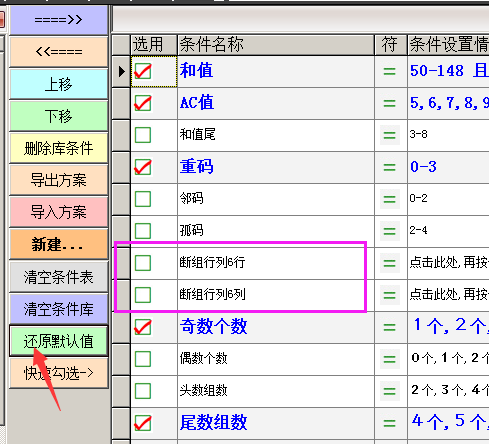The height and width of the screenshot is (444, 489).
Task: Enable the 头数组数 condition checkbox
Action: [x=143, y=391]
